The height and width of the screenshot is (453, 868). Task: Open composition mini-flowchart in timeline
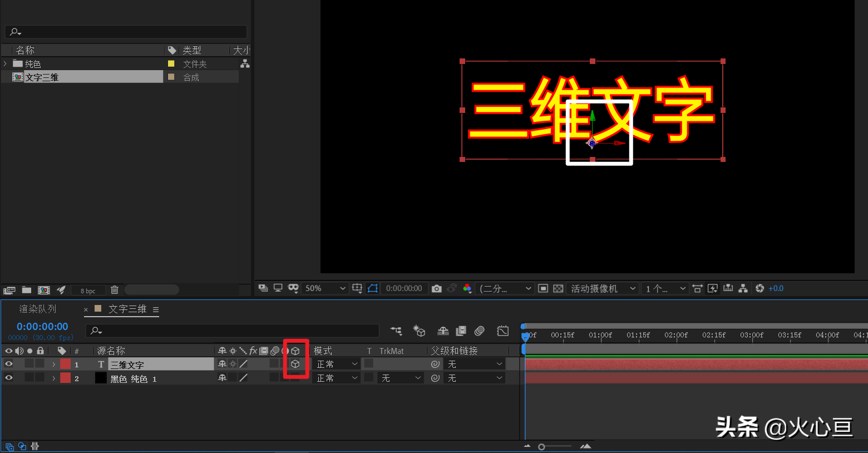(x=396, y=331)
